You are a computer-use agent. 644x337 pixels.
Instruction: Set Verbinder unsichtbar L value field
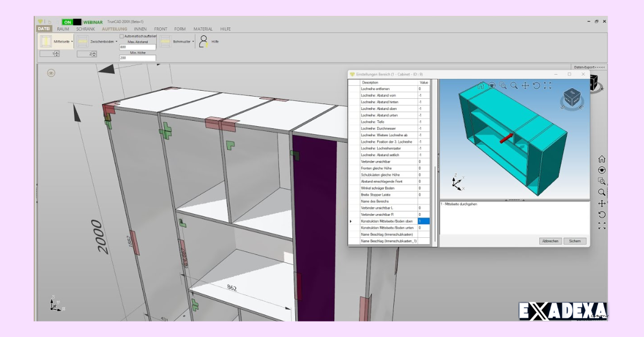coord(423,208)
